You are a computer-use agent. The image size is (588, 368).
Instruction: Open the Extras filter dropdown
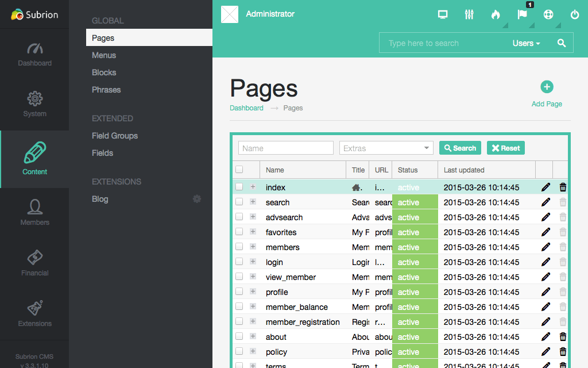[x=386, y=148]
